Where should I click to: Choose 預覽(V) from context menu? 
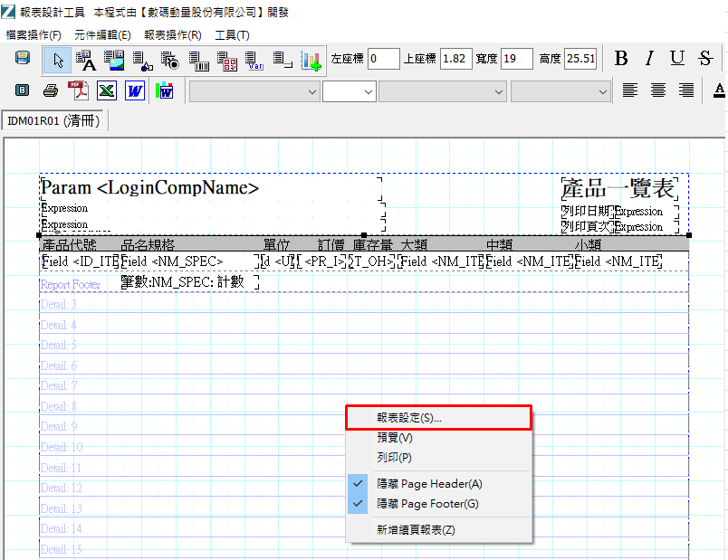tap(439, 438)
